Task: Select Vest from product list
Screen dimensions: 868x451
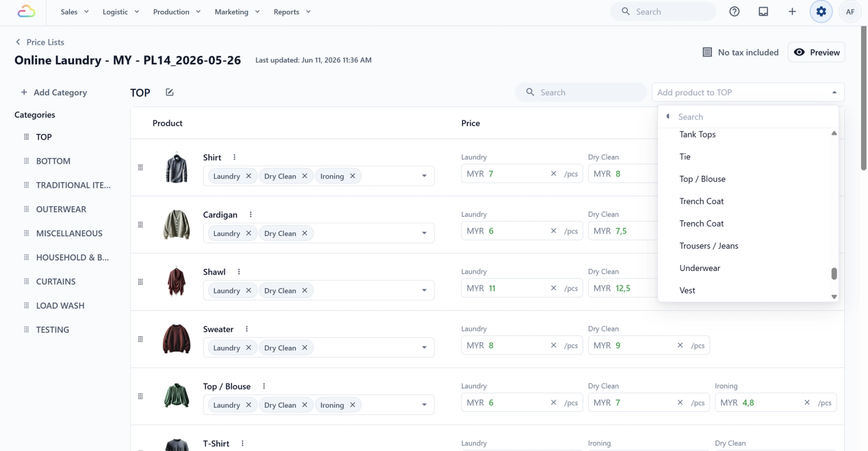Action: [687, 290]
